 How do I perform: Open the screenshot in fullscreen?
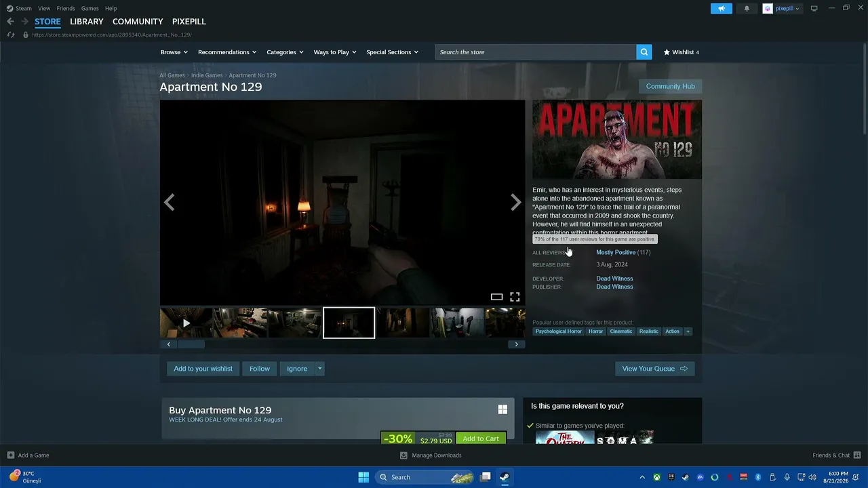click(515, 297)
